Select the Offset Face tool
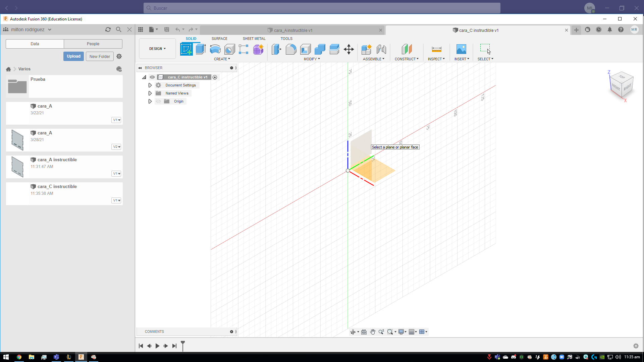Screen dimensions: 644x362 pyautogui.click(x=334, y=49)
